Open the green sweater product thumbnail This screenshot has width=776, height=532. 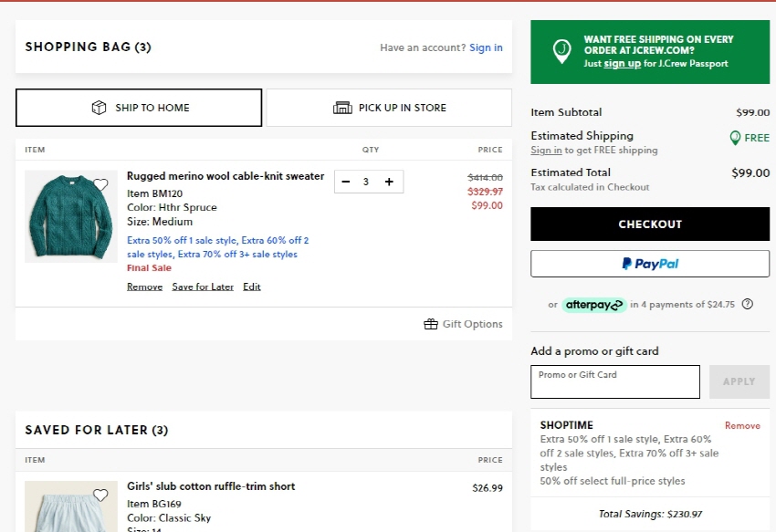pos(71,216)
